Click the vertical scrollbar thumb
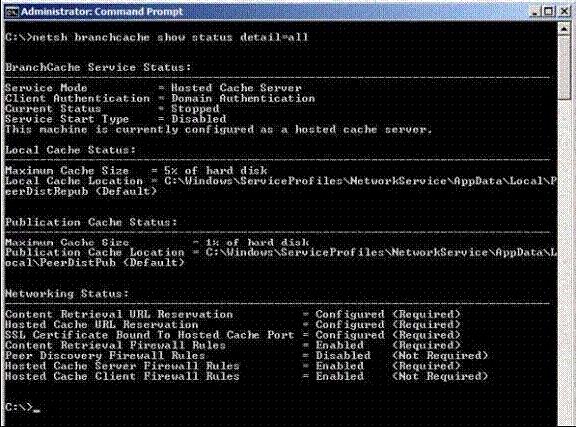The width and height of the screenshot is (576, 427). 564,67
